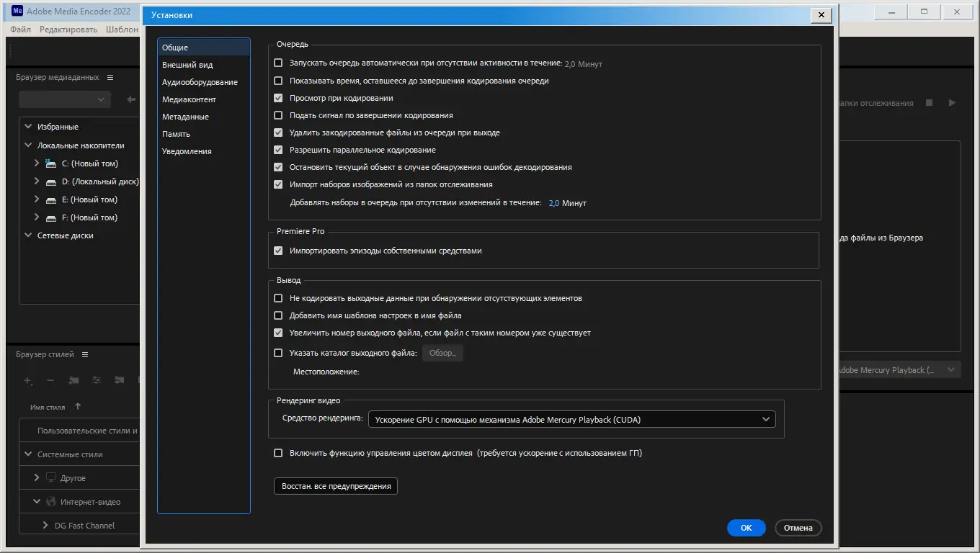Enable skipping encoding when items are missing
Image resolution: width=980 pixels, height=553 pixels.
tap(278, 298)
